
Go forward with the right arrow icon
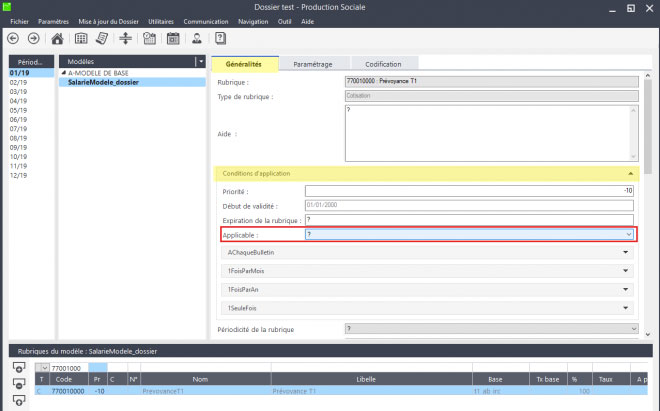[x=33, y=39]
